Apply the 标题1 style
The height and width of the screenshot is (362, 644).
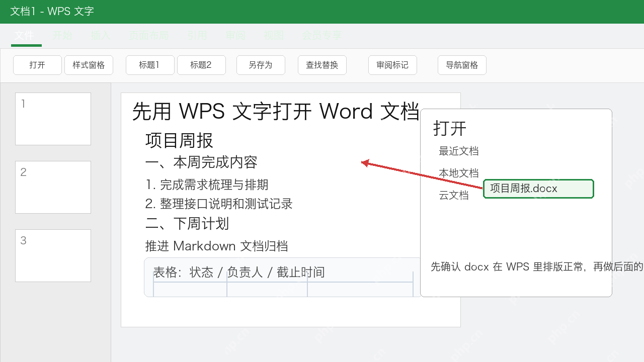[x=150, y=65]
